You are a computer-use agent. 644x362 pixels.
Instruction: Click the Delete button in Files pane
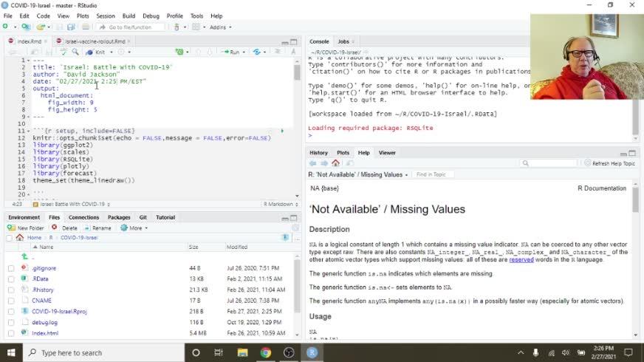click(x=65, y=228)
